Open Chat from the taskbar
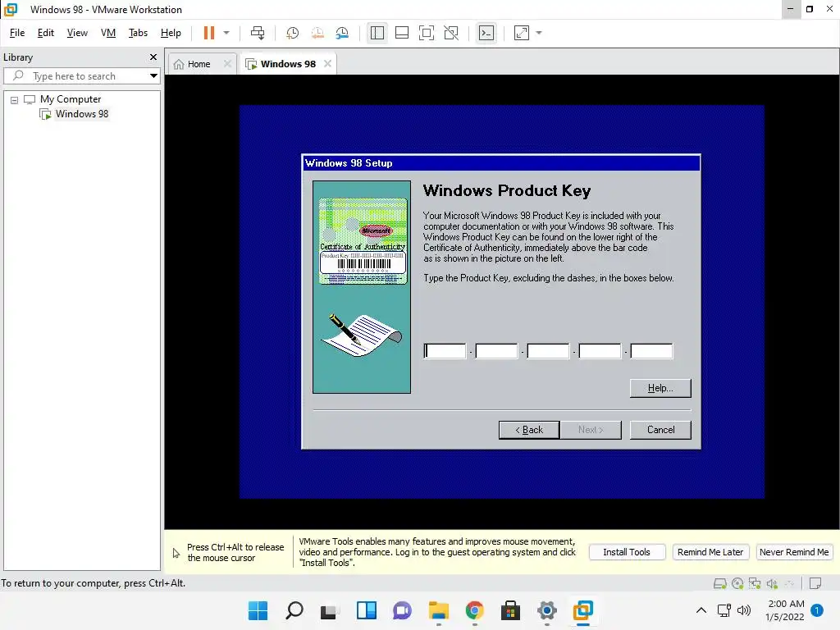Screen dimensions: 840x630 point(402,610)
